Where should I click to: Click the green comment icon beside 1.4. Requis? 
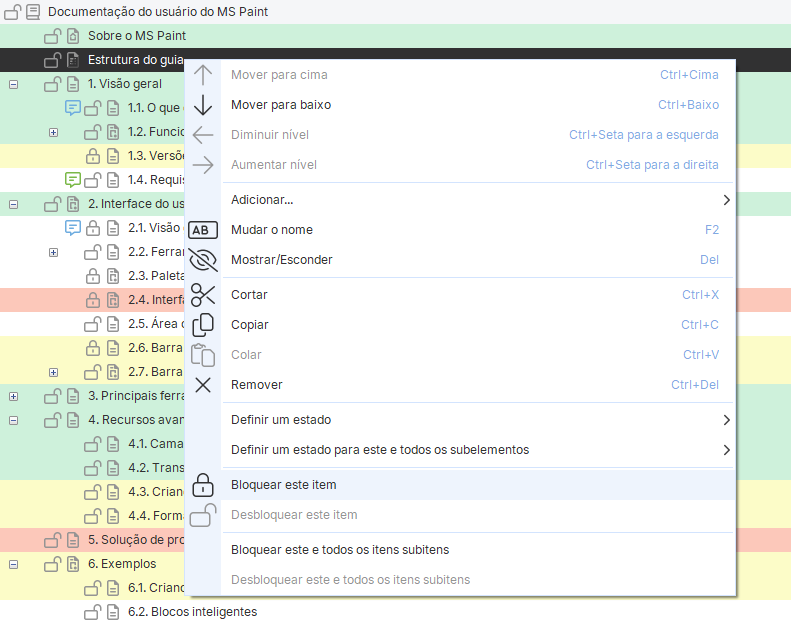click(72, 180)
